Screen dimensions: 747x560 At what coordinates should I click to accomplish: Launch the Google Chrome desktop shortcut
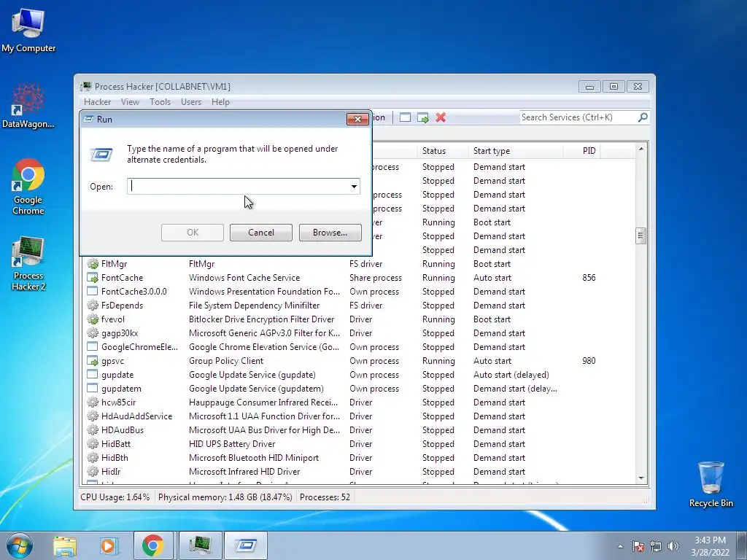point(28,186)
